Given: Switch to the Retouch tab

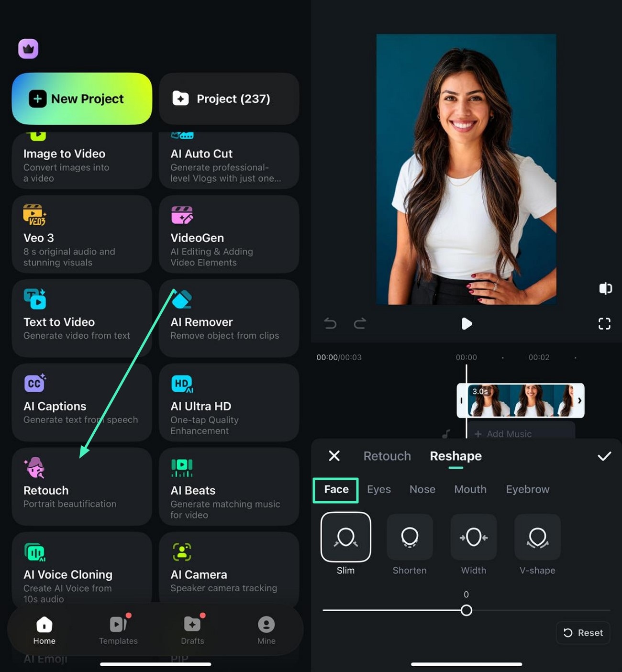Looking at the screenshot, I should coord(387,456).
